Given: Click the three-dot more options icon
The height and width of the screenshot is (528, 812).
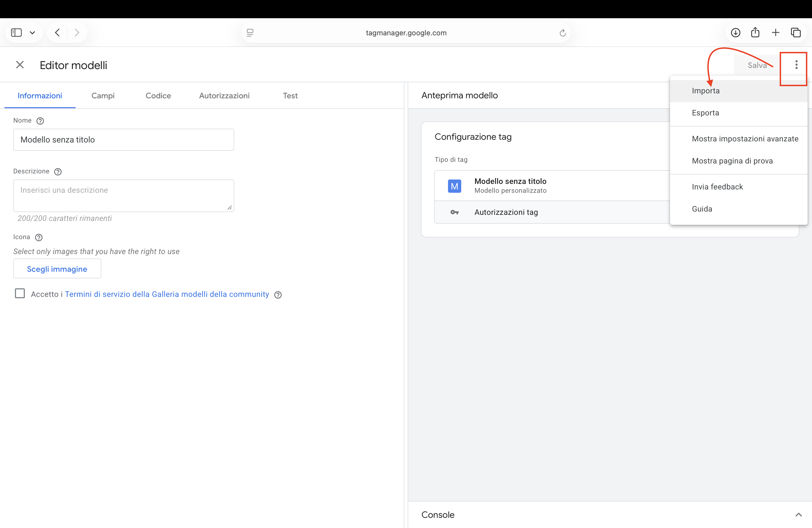Looking at the screenshot, I should click(796, 65).
